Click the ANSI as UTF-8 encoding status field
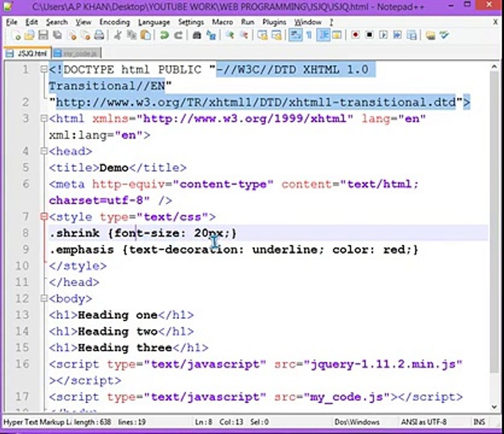The height and width of the screenshot is (434, 504). (x=424, y=421)
